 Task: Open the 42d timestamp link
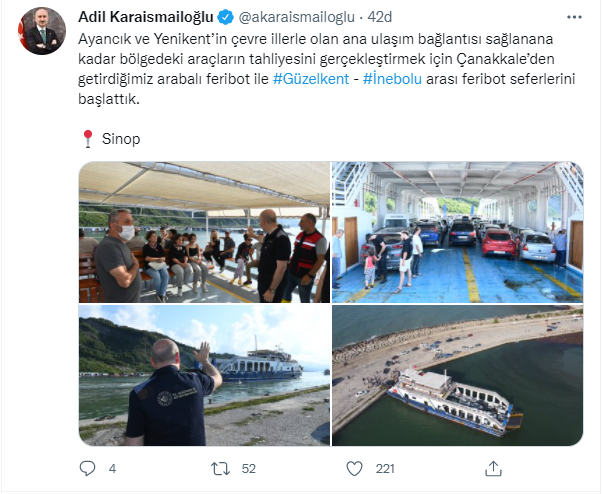380,17
